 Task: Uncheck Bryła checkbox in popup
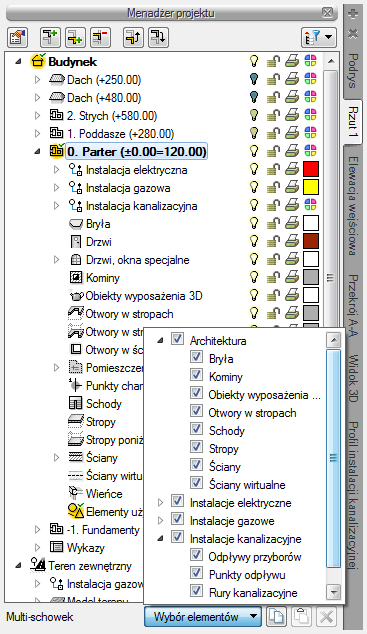point(196,357)
